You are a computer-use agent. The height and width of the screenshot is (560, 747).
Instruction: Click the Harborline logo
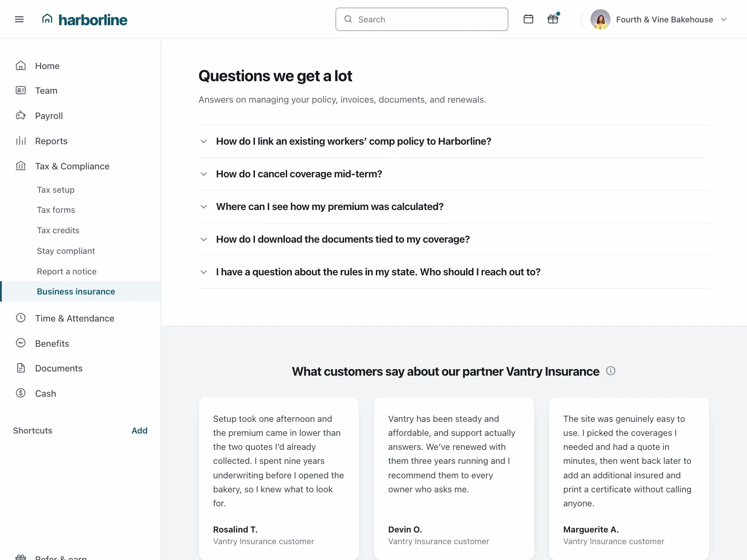point(85,19)
